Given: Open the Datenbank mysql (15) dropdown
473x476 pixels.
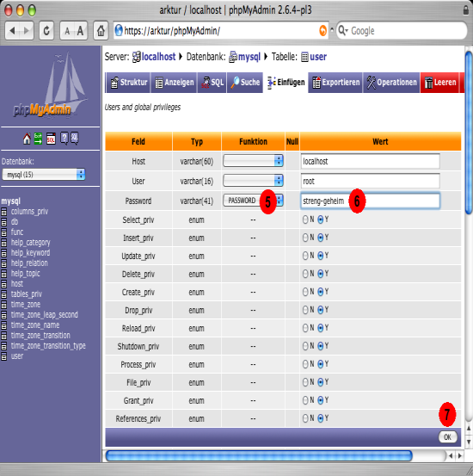Looking at the screenshot, I should click(43, 175).
